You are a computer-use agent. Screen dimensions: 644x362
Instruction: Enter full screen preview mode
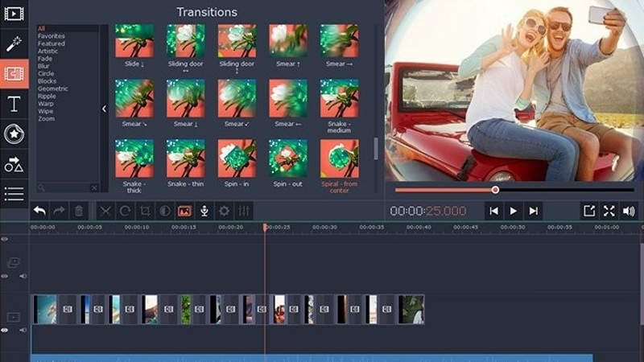(x=609, y=211)
